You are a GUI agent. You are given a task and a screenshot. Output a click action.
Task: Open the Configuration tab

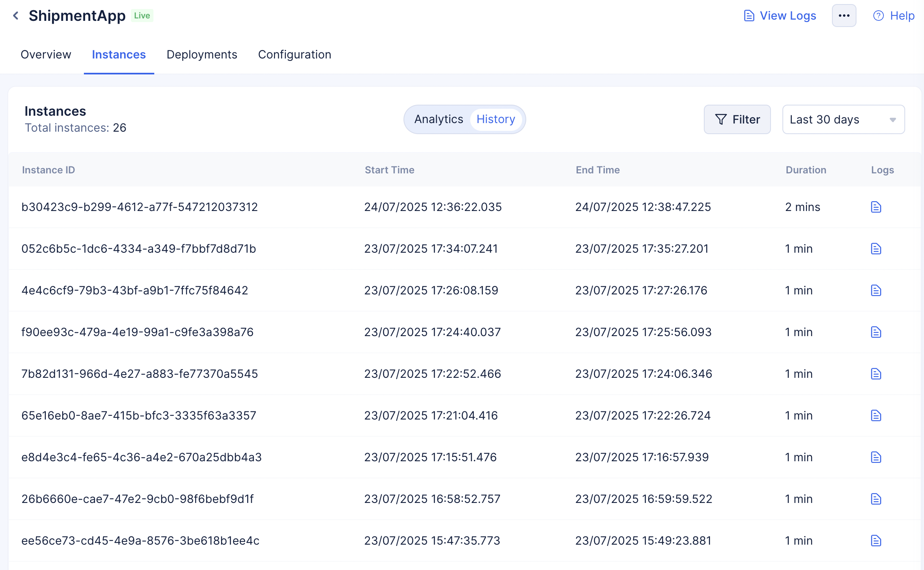(x=294, y=54)
